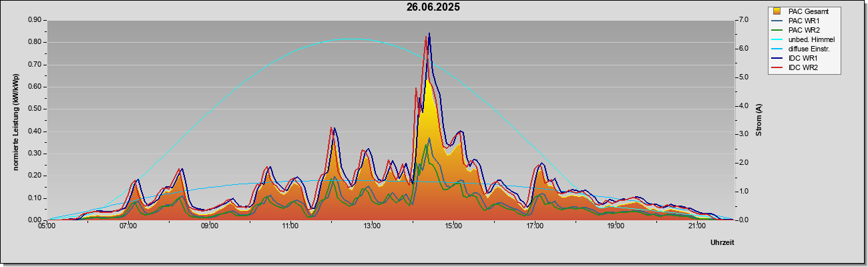Image resolution: width=868 pixels, height=267 pixels.
Task: Click the 07:00 time axis tick
Action: (x=128, y=227)
